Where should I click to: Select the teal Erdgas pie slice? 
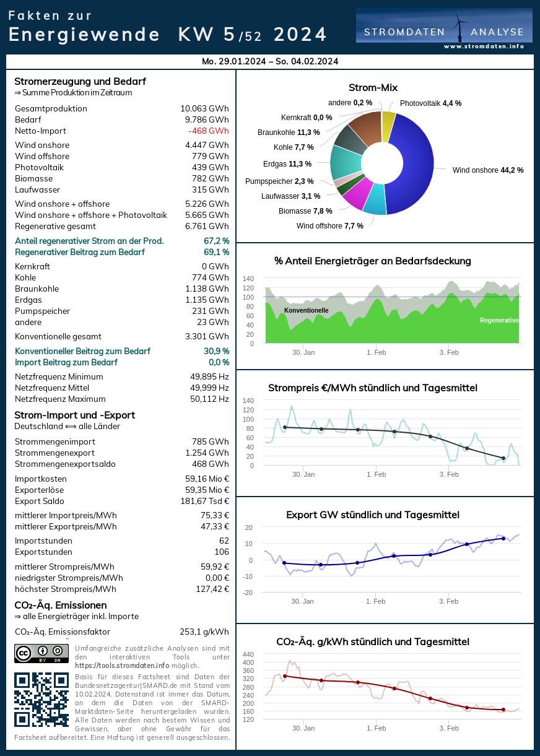click(x=345, y=163)
